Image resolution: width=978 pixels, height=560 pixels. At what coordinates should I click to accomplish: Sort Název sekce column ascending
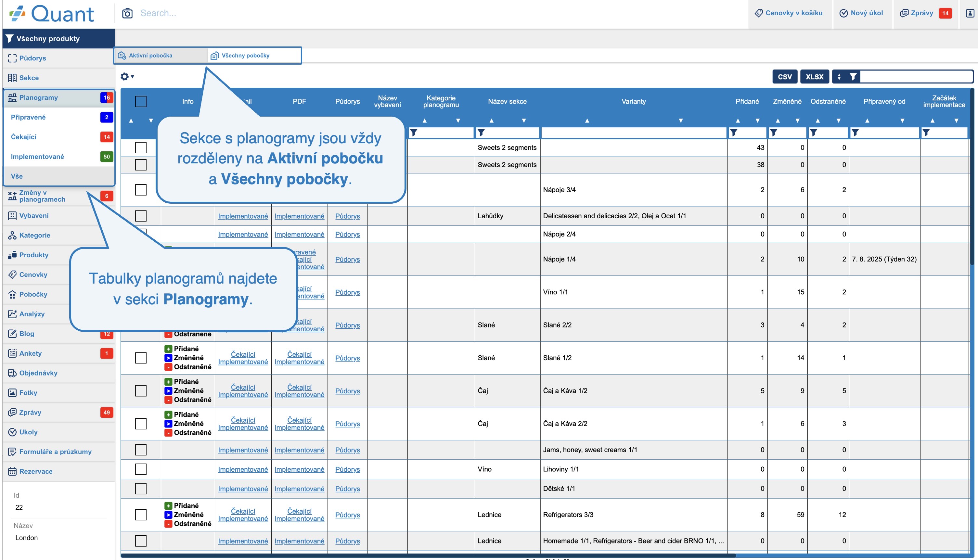pyautogui.click(x=491, y=121)
